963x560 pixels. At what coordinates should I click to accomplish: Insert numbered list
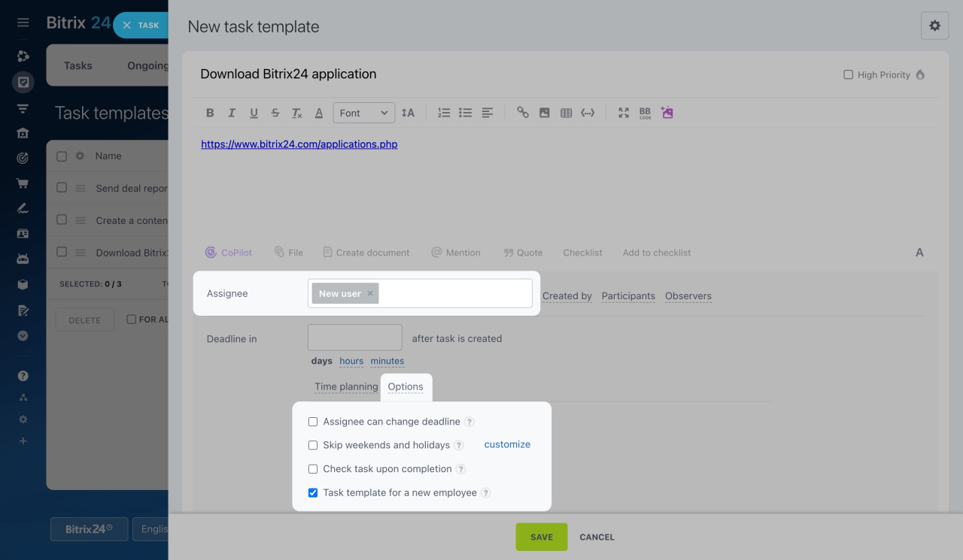pos(444,113)
